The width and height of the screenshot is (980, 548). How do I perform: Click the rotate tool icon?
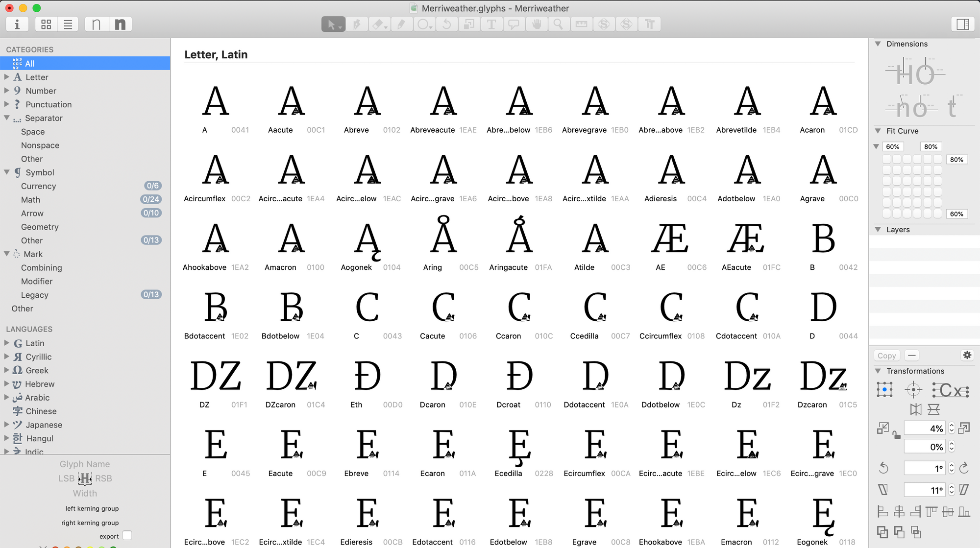click(x=447, y=24)
